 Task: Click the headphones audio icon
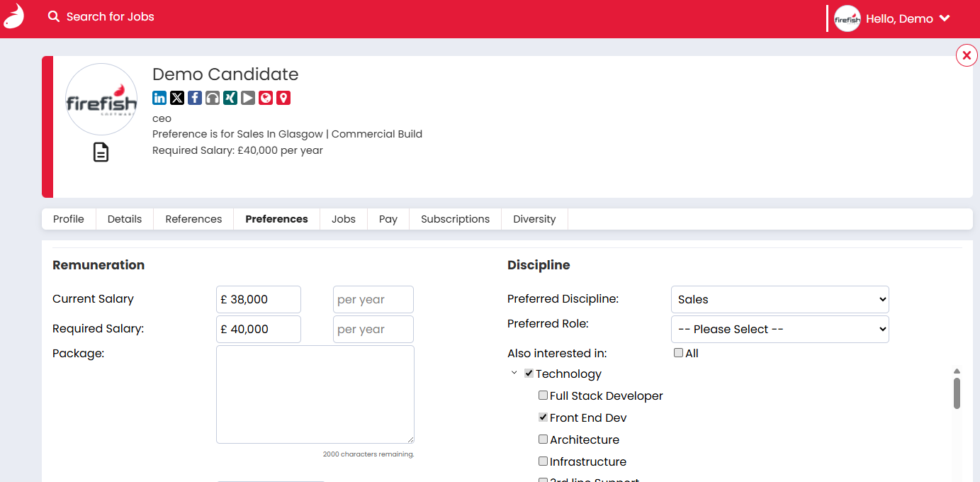click(x=213, y=98)
